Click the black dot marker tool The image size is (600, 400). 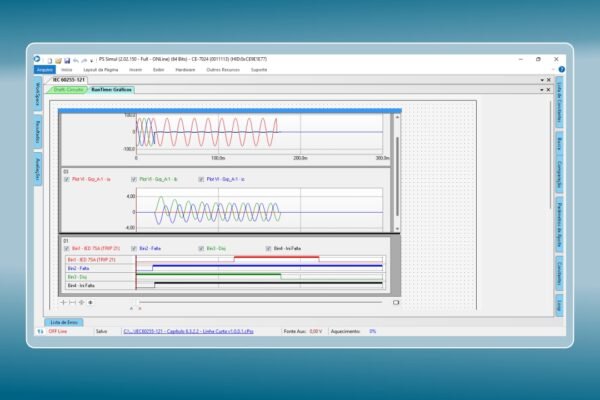pyautogui.click(x=90, y=302)
